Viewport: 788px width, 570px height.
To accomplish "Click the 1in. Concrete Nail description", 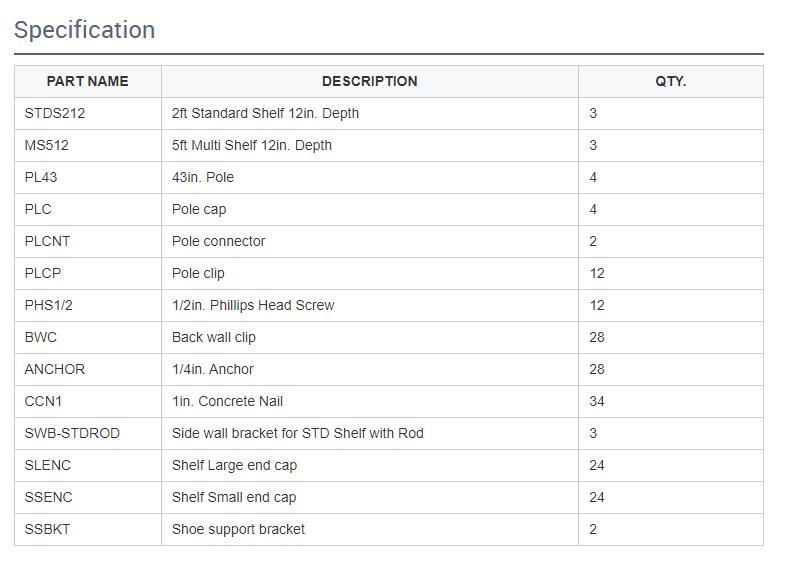I will [227, 402].
